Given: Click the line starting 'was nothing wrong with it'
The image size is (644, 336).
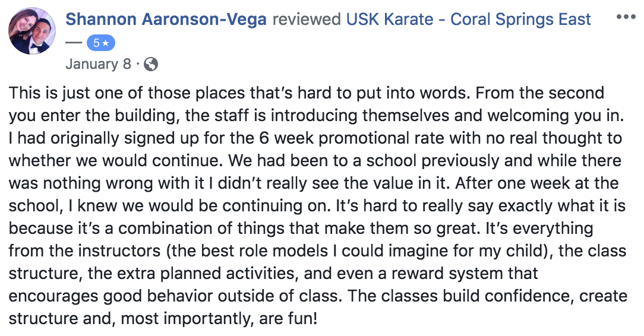Looking at the screenshot, I should coord(314,183).
